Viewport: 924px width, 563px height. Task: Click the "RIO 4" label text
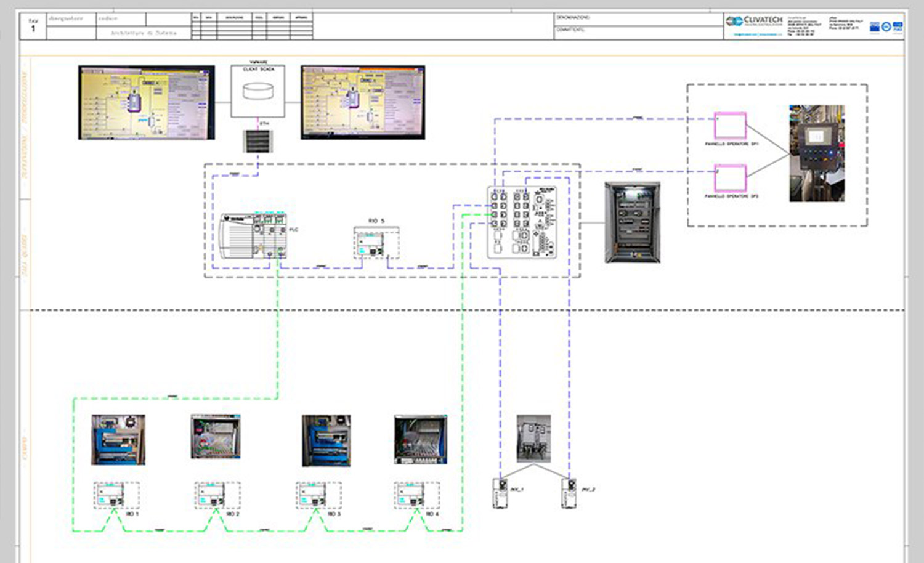click(x=432, y=514)
